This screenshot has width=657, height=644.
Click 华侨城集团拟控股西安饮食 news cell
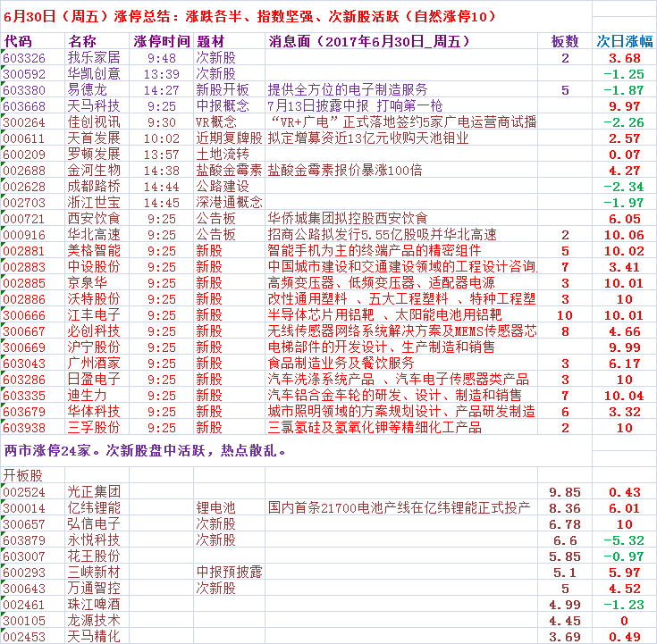(401, 219)
